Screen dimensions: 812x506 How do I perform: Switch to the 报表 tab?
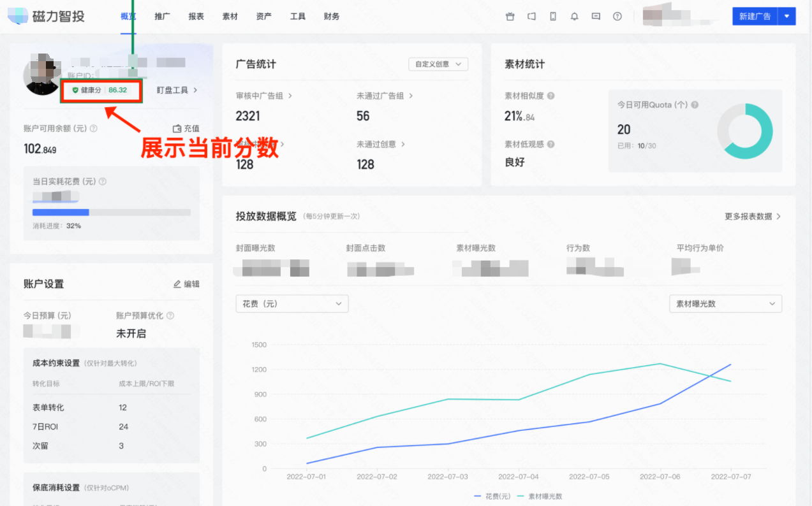[196, 17]
